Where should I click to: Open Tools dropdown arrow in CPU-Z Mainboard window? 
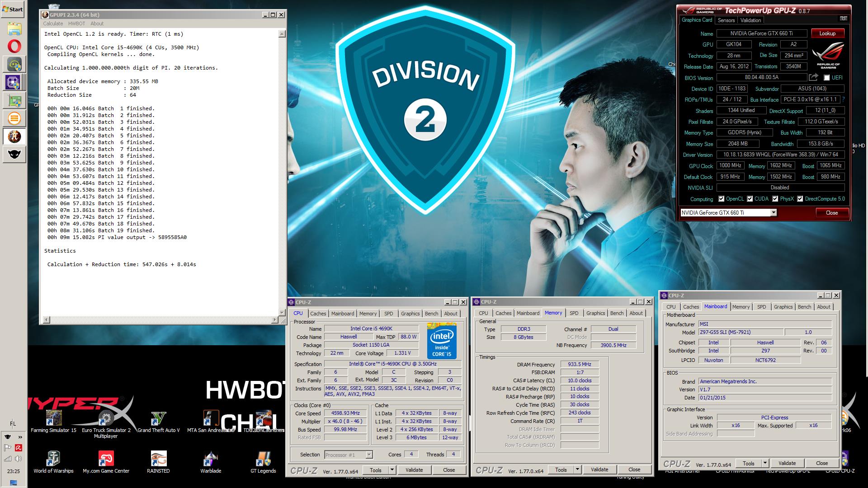point(765,463)
